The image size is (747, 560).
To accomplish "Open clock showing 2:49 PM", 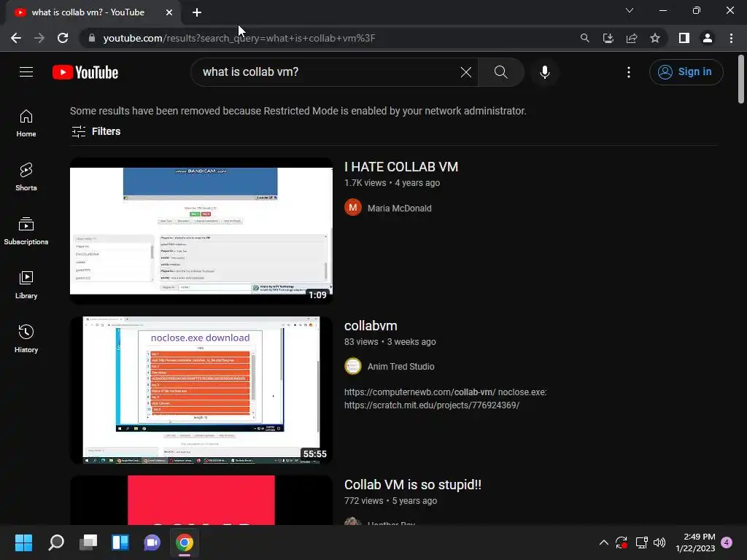I will [x=695, y=542].
